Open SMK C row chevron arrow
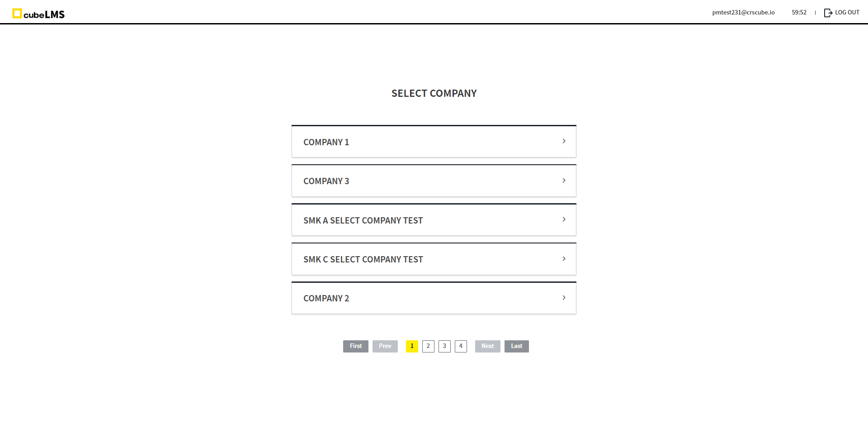The image size is (868, 424). (564, 259)
